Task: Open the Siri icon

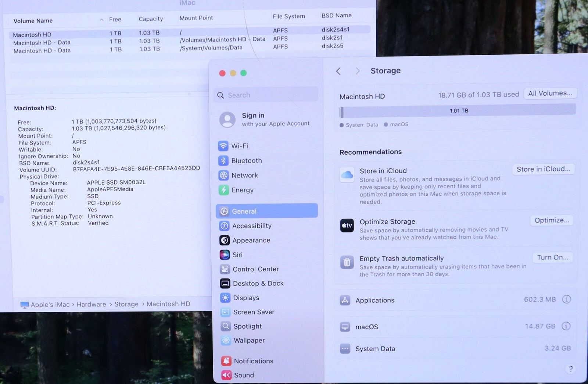Action: pos(225,255)
